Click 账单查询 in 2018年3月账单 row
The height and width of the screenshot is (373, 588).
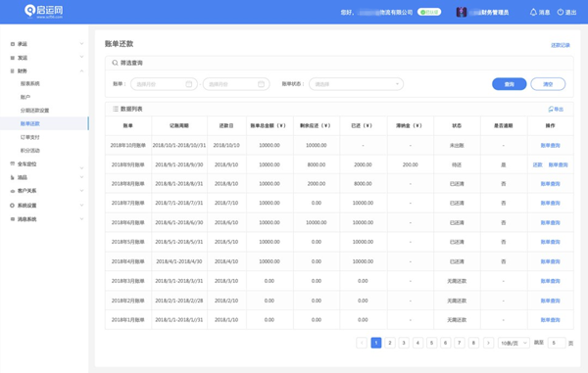pos(550,281)
